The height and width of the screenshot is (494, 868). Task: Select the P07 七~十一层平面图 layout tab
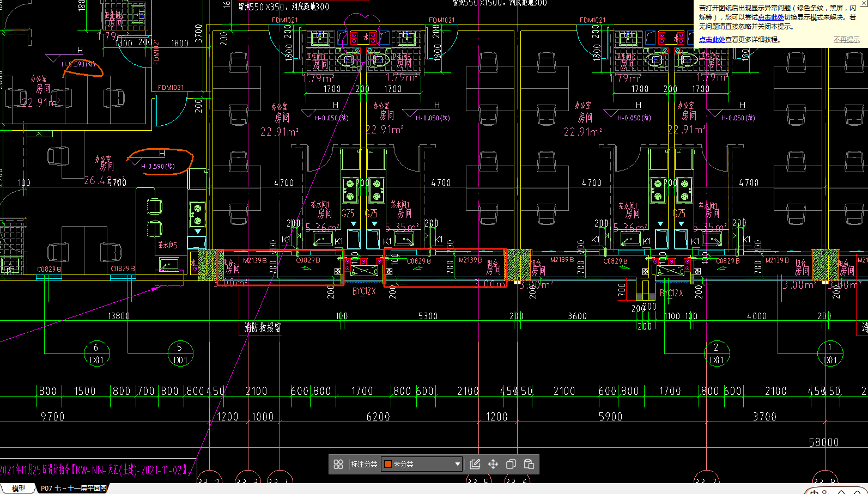74,489
